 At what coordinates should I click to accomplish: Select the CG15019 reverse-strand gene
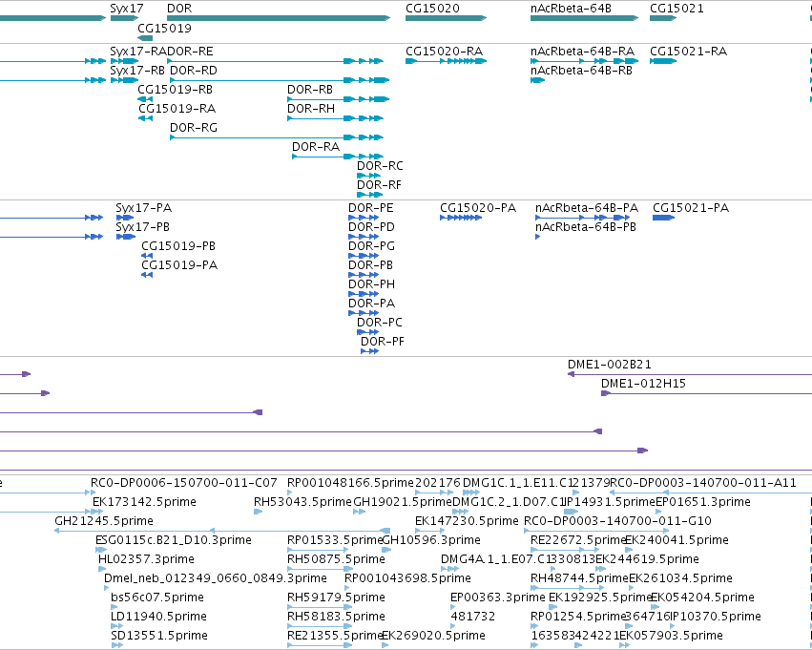coord(145,38)
